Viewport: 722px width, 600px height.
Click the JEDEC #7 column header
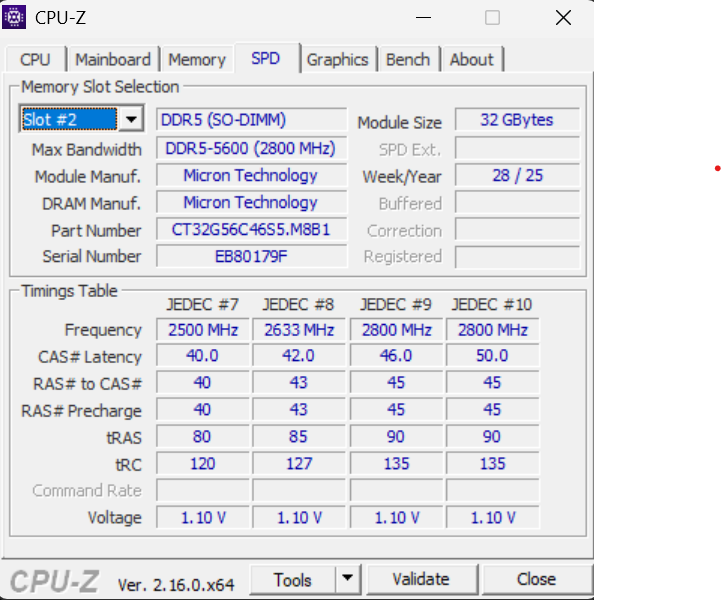[203, 304]
